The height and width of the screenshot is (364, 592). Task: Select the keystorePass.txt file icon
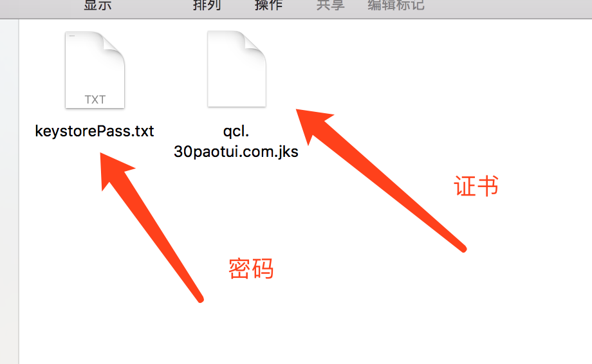pyautogui.click(x=95, y=70)
